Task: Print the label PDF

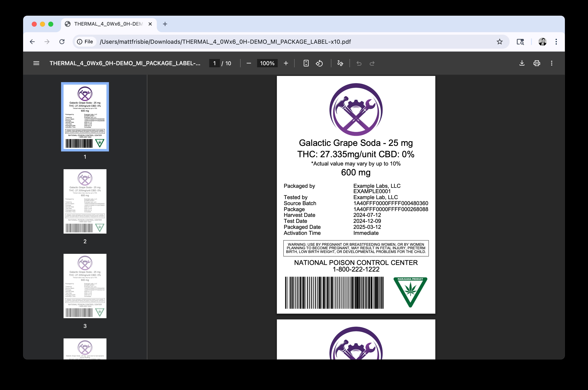Action: [537, 63]
